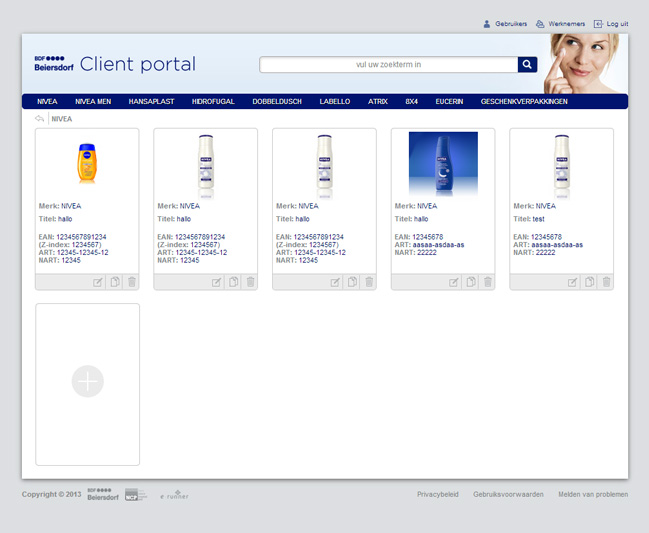
Task: Edit the product with the orange bottle
Action: coord(97,282)
